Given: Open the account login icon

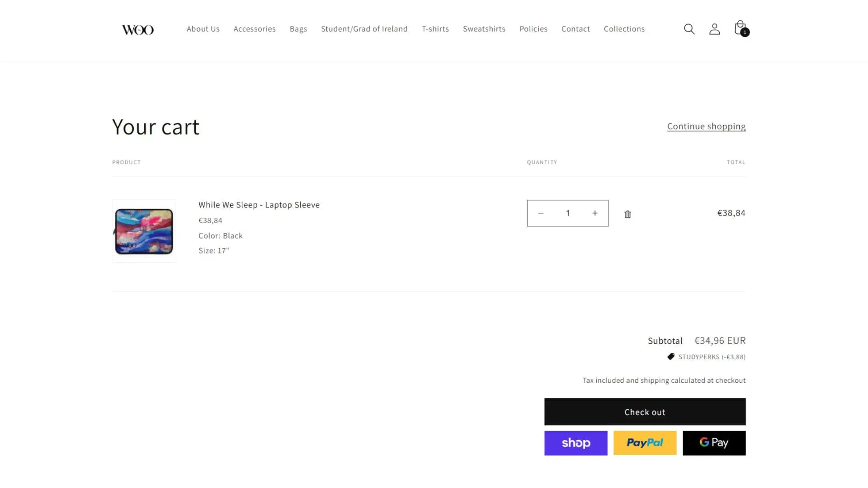Looking at the screenshot, I should point(714,29).
